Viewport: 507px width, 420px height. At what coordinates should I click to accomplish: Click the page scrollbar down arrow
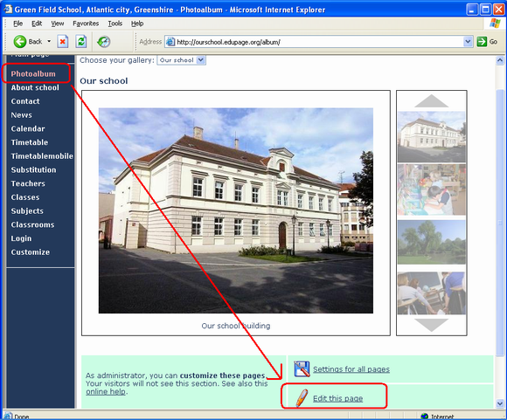click(x=500, y=403)
